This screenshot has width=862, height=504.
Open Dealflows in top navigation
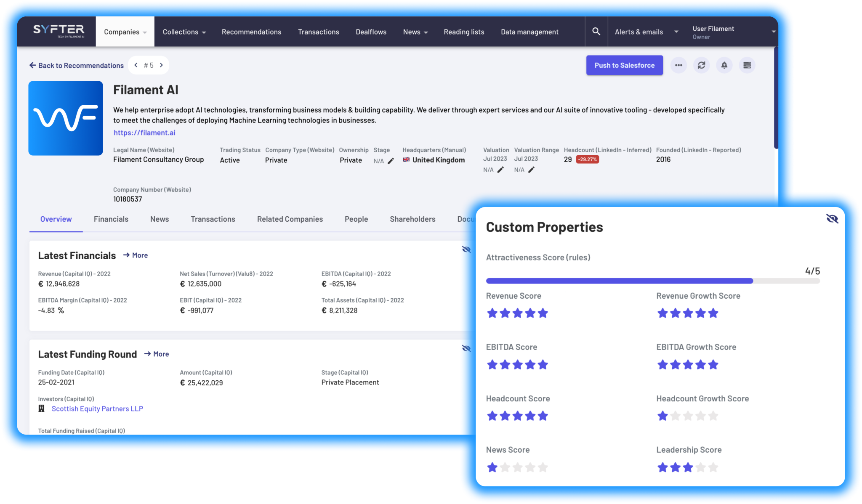371,32
